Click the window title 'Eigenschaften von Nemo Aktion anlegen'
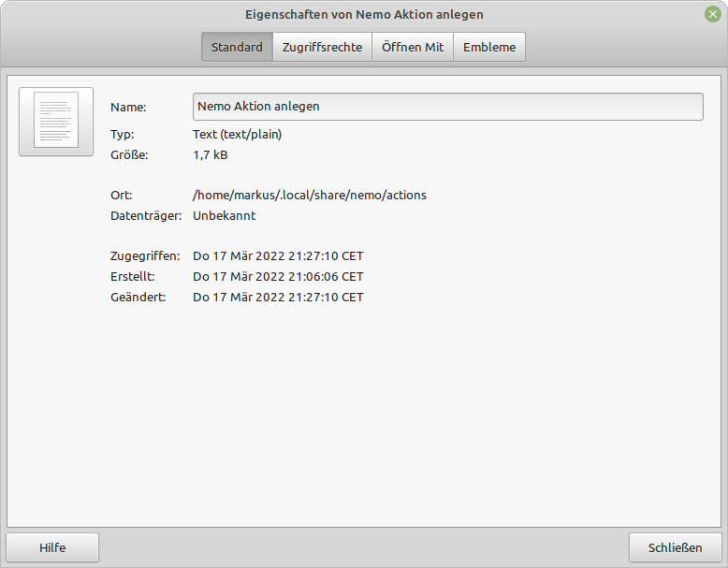 [x=364, y=15]
